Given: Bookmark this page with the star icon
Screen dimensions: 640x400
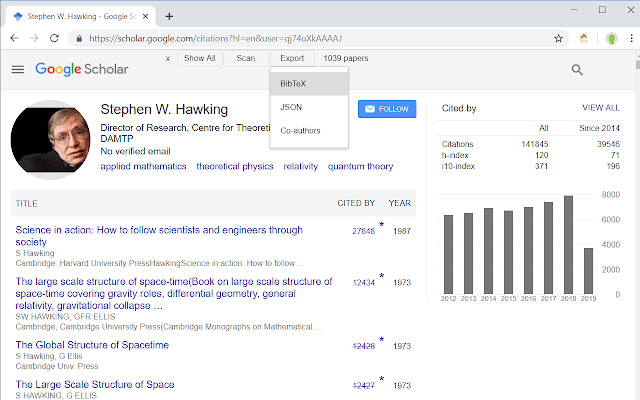Looking at the screenshot, I should click(558, 38).
